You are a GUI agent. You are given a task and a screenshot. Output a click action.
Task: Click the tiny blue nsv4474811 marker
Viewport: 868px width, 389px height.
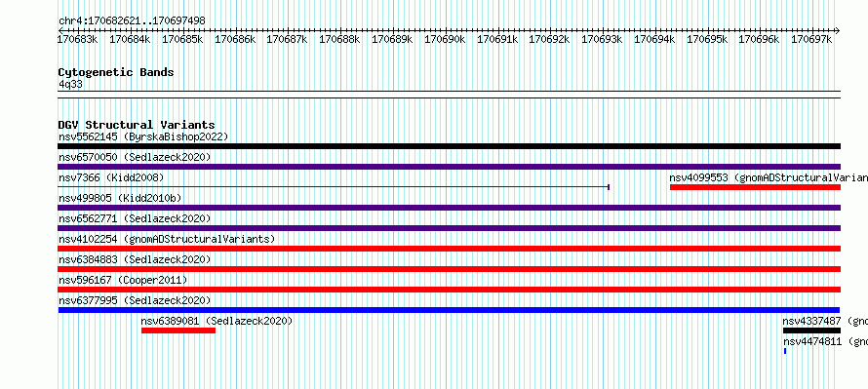tap(785, 351)
